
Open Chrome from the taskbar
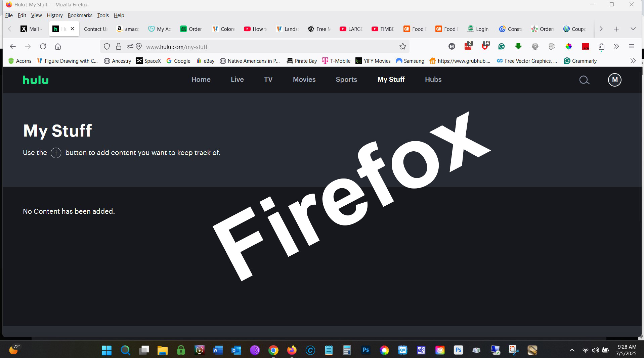(273, 350)
